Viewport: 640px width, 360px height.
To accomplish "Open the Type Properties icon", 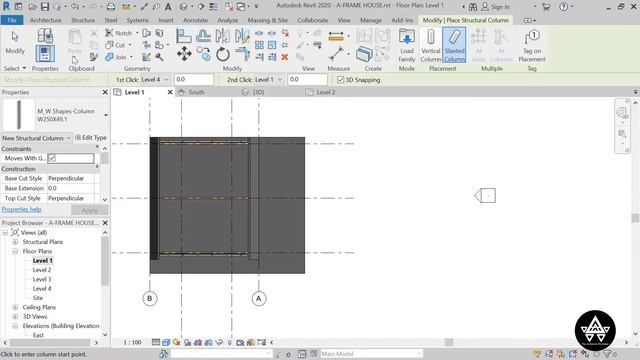I will tap(45, 36).
